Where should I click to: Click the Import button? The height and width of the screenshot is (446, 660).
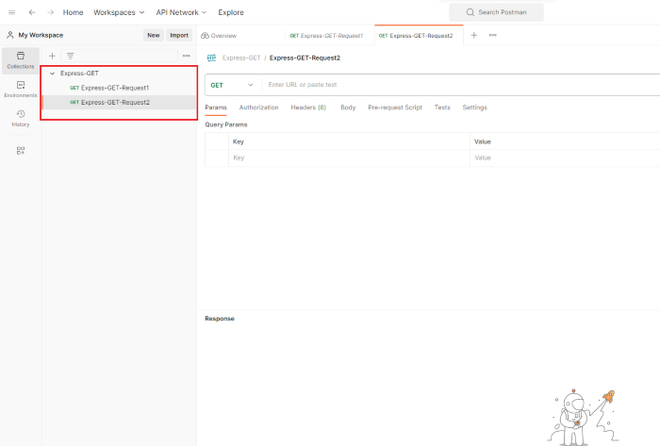[179, 35]
